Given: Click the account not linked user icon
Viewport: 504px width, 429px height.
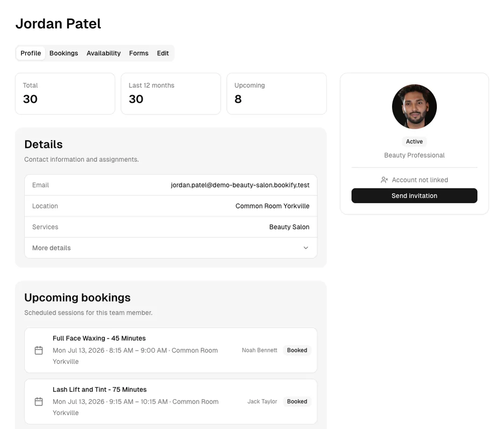Looking at the screenshot, I should click(384, 180).
